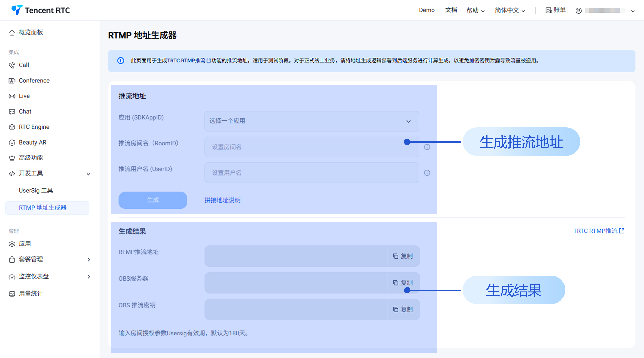Open the 概览面板 dashboard

coord(31,32)
